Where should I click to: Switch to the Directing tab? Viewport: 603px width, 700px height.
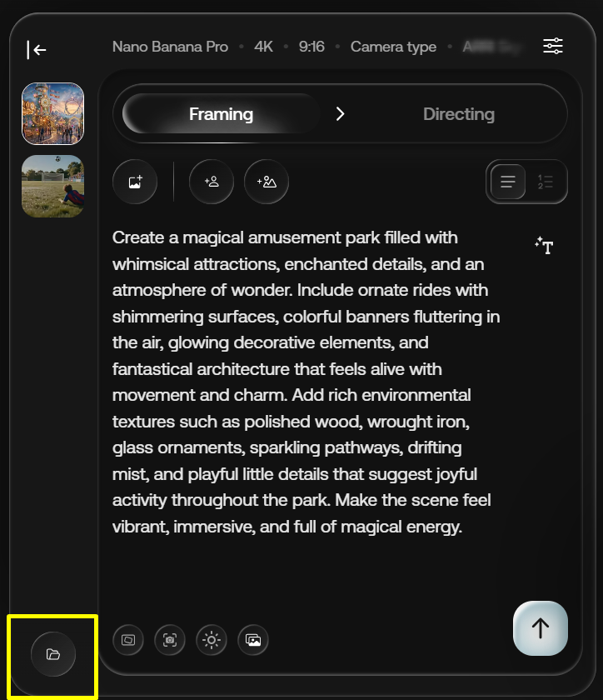[458, 114]
